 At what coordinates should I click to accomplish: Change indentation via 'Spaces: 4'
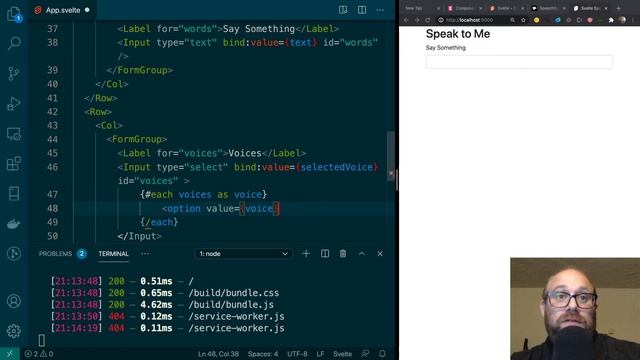click(263, 353)
